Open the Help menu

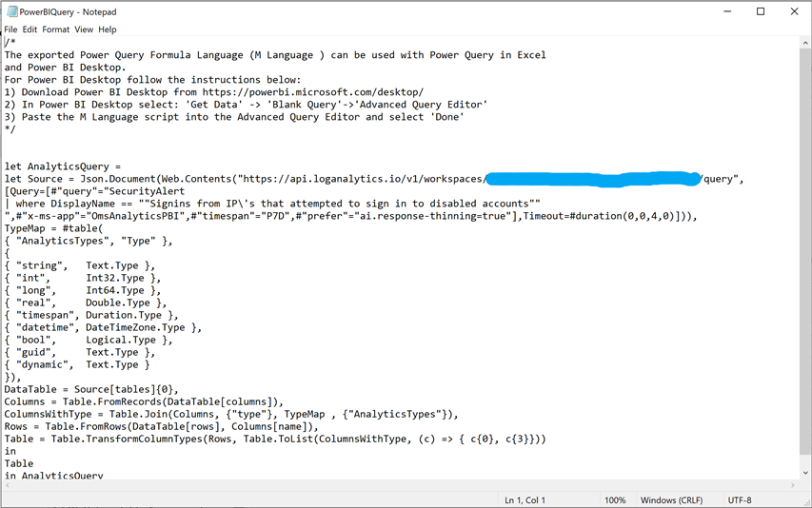click(108, 29)
